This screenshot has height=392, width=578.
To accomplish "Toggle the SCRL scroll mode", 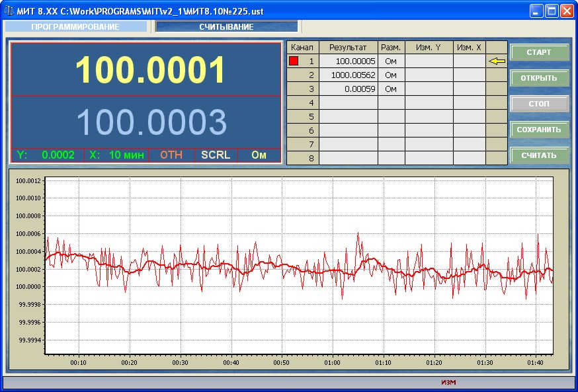I will tap(216, 155).
